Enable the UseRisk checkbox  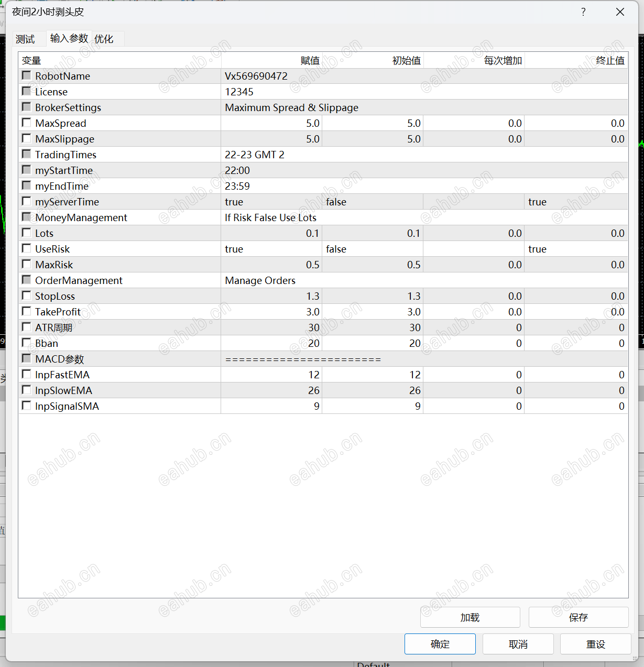tap(26, 248)
